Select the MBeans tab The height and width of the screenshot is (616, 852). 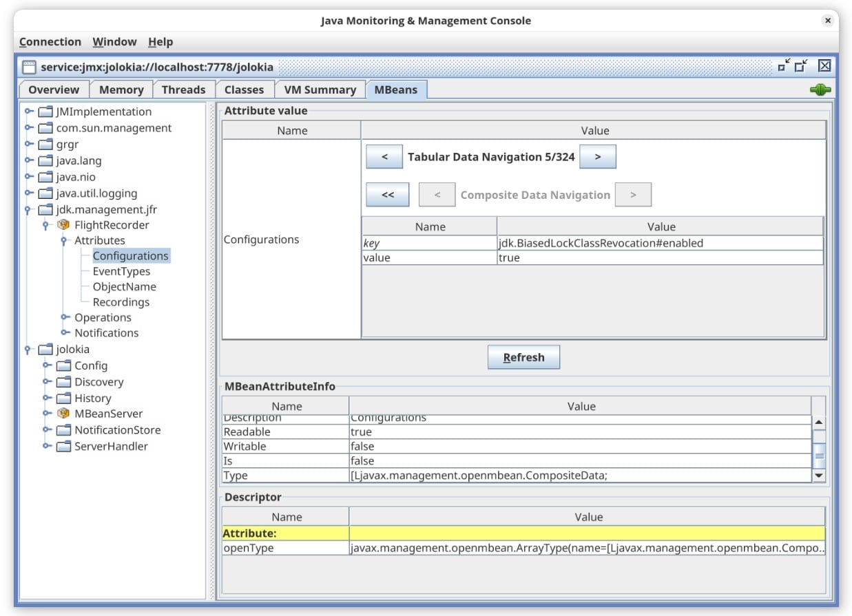[396, 89]
